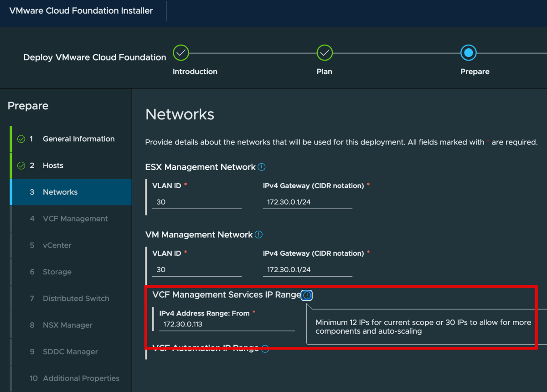
Task: Open VM Management Network info icon
Action: [x=258, y=235]
